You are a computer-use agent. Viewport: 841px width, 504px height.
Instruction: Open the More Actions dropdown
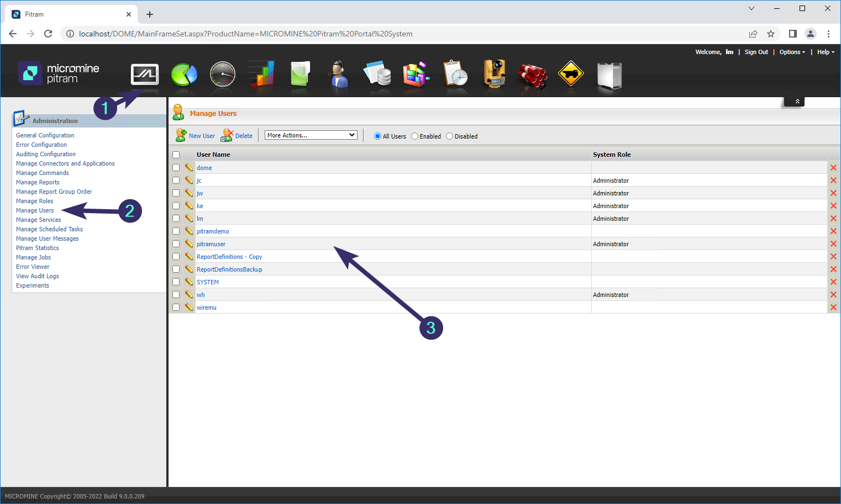pyautogui.click(x=311, y=135)
